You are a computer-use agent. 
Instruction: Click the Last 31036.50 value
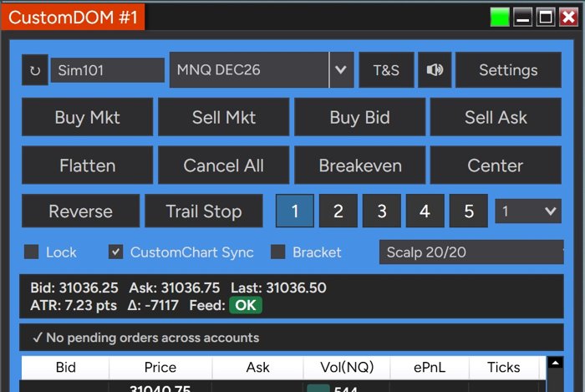click(278, 288)
